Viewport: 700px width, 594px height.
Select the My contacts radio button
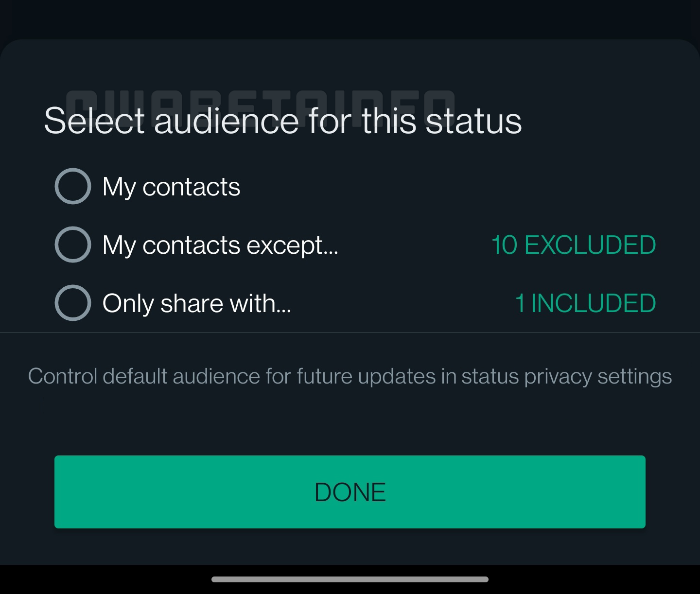(73, 186)
